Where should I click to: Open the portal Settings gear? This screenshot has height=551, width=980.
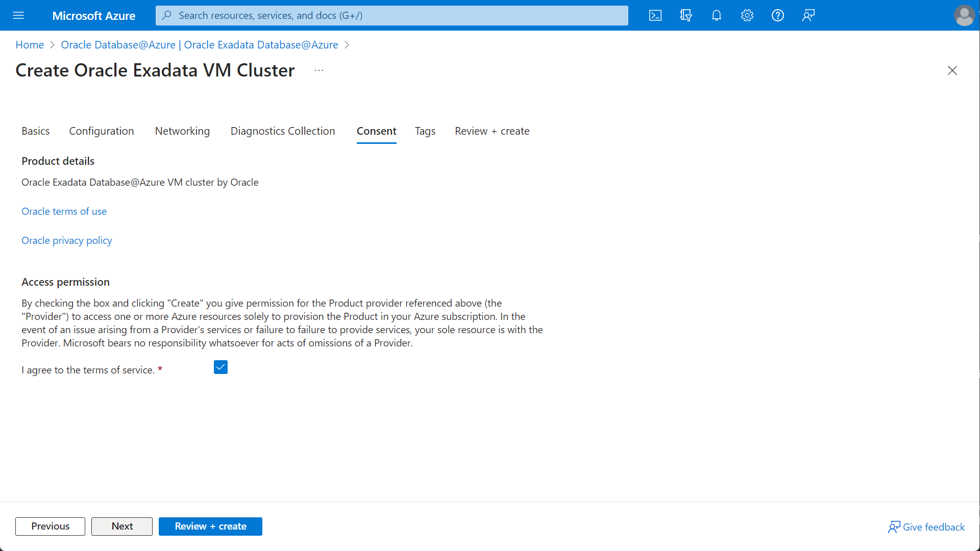point(747,15)
